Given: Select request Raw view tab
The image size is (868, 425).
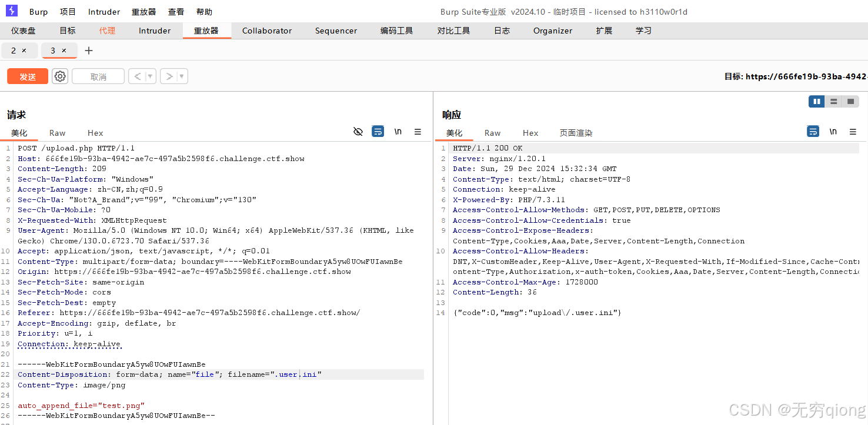Looking at the screenshot, I should click(x=57, y=133).
